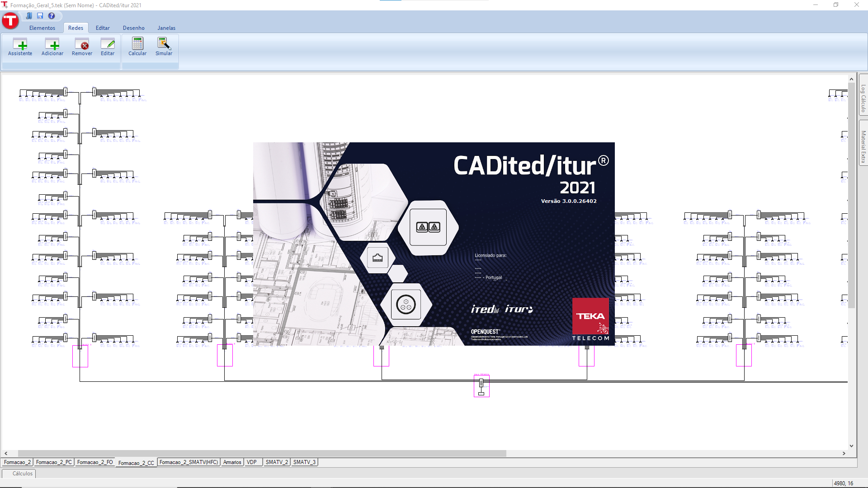The height and width of the screenshot is (488, 868).
Task: Select the leftmost magenta riser box
Action: tap(80, 356)
